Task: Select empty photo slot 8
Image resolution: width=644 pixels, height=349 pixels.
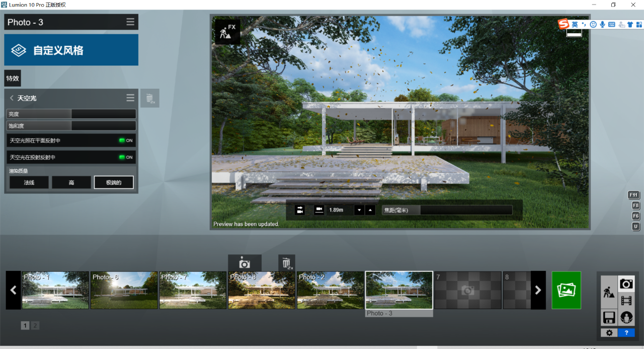Action: [x=517, y=290]
